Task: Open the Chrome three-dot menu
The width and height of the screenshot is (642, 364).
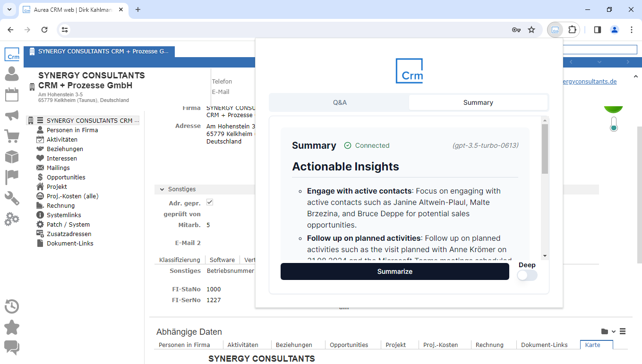Action: pyautogui.click(x=632, y=30)
